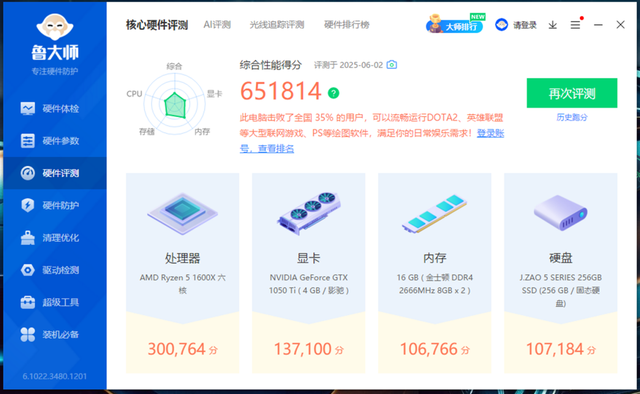Click graphics score 137,100 分

pos(309,349)
